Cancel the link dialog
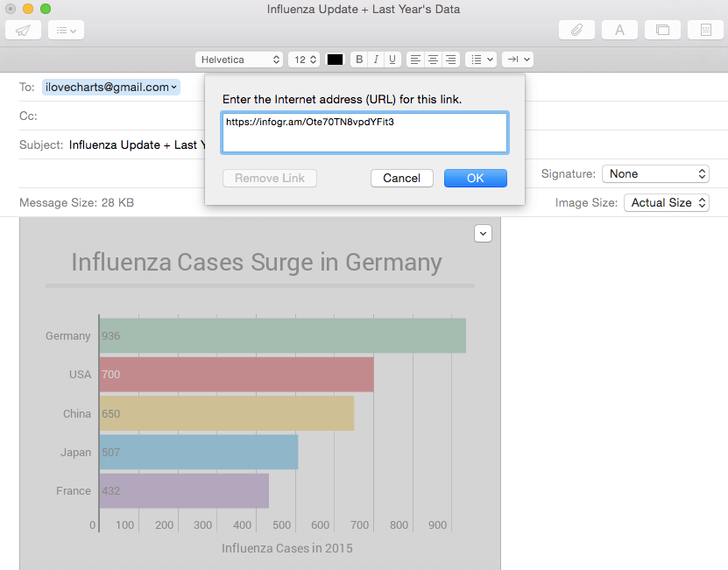Viewport: 728px width, 570px height. coord(401,178)
